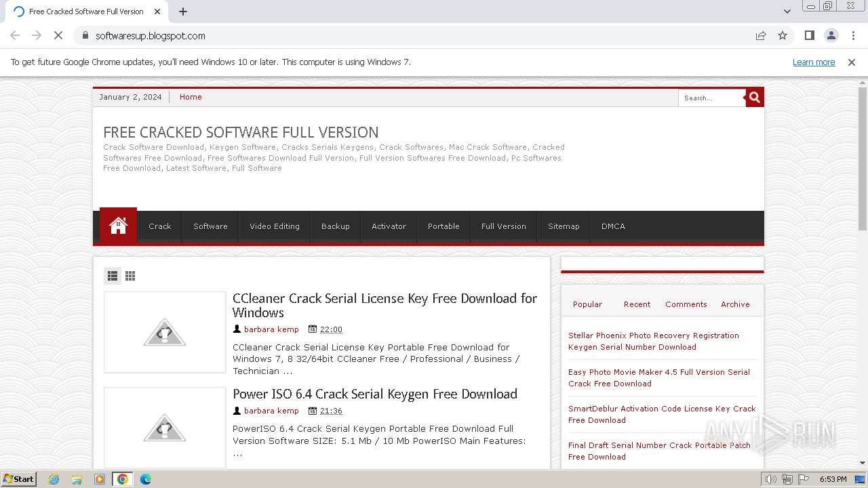Go back using Chrome back arrow
This screenshot has width=868, height=488.
pos(15,35)
